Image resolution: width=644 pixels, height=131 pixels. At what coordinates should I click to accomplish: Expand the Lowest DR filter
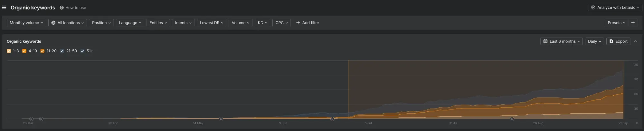pos(212,23)
